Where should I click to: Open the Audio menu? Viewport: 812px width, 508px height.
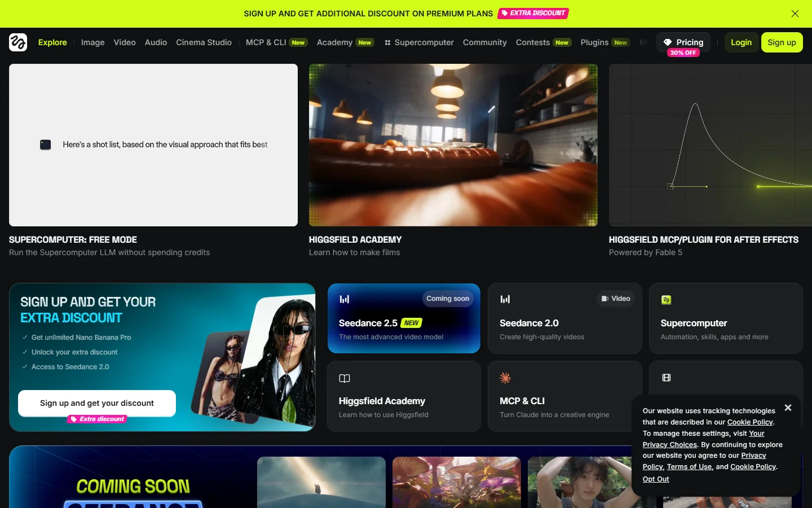pos(156,42)
